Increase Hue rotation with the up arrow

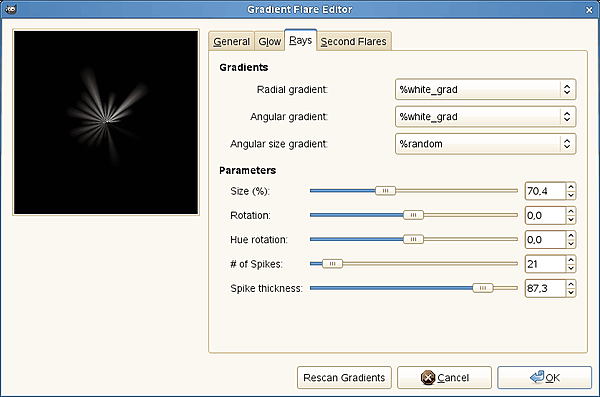(x=571, y=235)
